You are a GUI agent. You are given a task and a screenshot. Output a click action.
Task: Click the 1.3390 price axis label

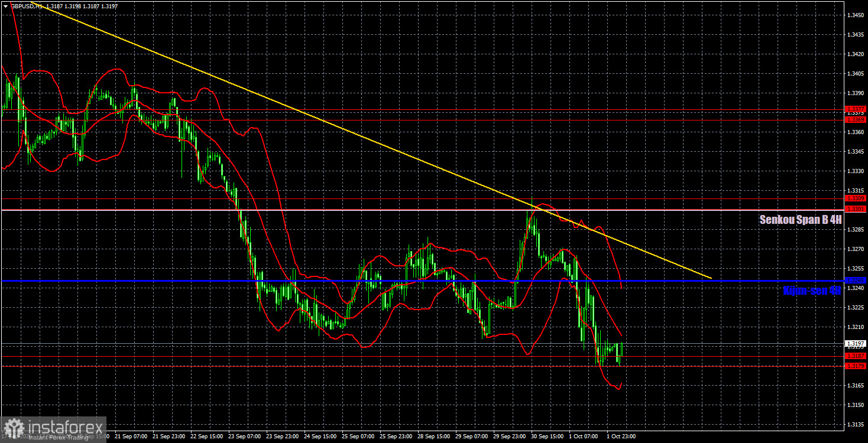coord(855,93)
